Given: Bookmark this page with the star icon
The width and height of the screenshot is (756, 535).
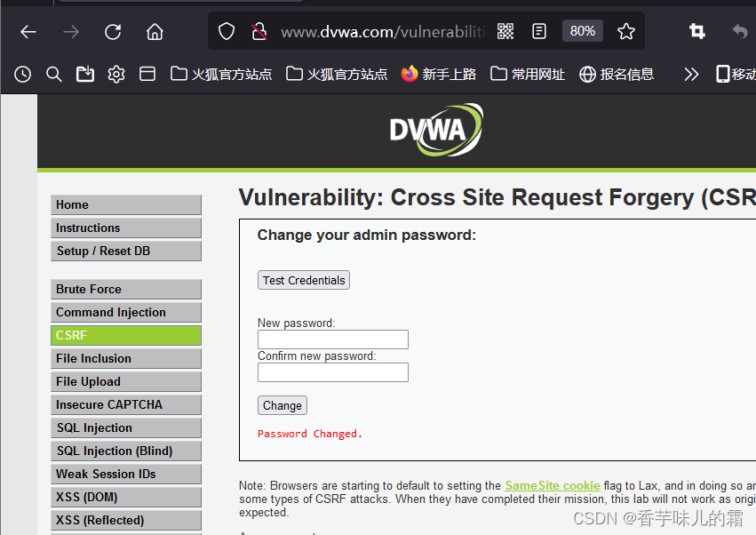Looking at the screenshot, I should tap(626, 30).
